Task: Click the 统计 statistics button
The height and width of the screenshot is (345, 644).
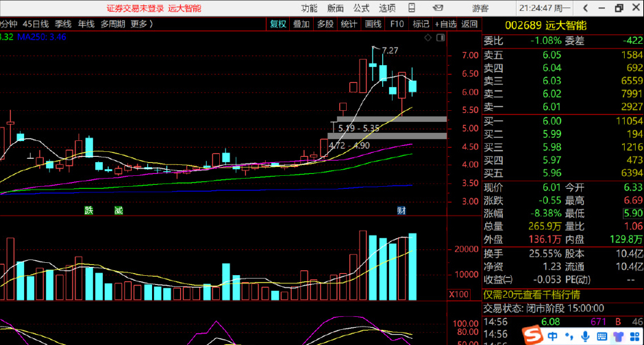Action: coord(349,24)
